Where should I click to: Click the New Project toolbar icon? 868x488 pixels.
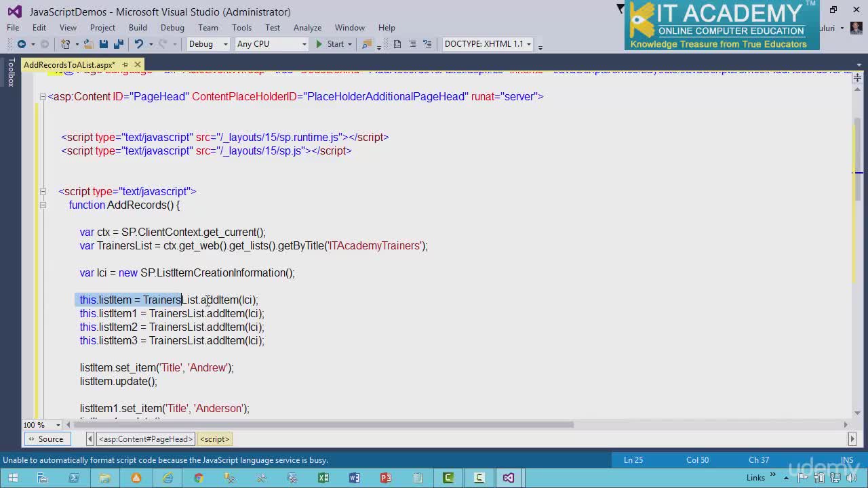(x=65, y=44)
